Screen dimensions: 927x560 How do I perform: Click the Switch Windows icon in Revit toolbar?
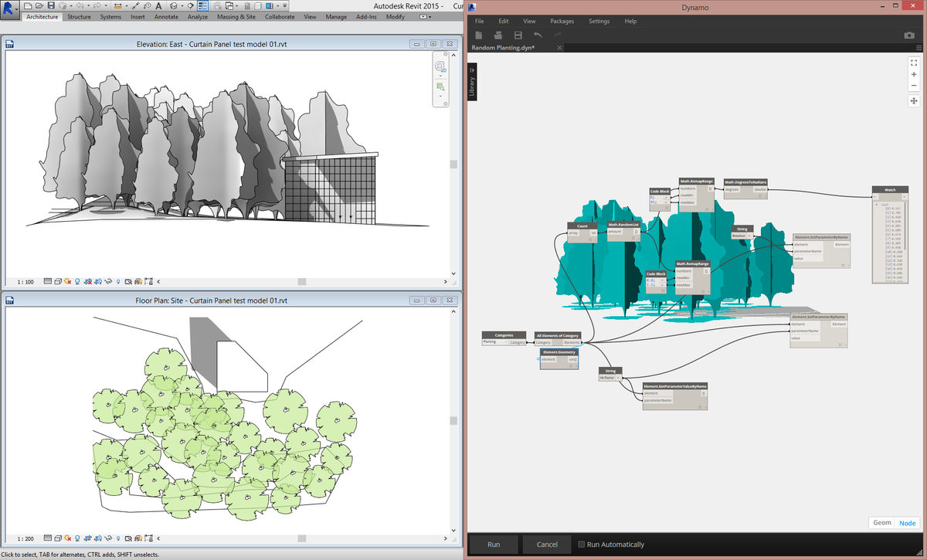[229, 5]
